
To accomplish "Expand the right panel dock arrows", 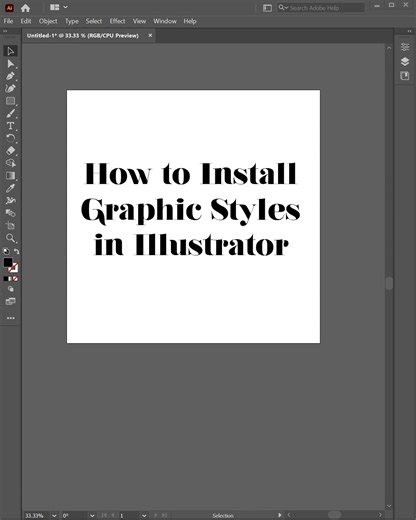I will point(410,31).
